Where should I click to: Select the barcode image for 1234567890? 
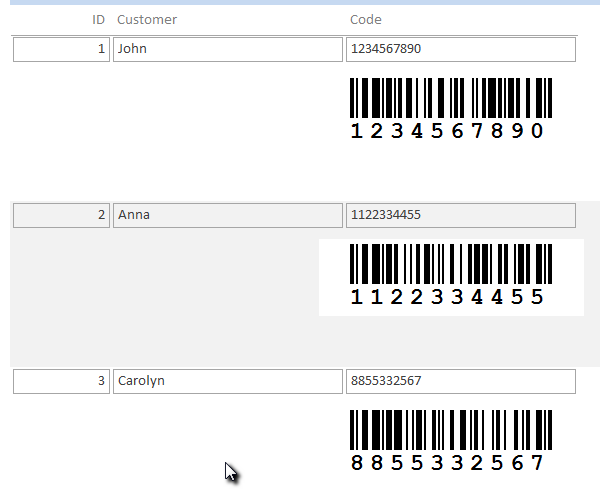[451, 109]
